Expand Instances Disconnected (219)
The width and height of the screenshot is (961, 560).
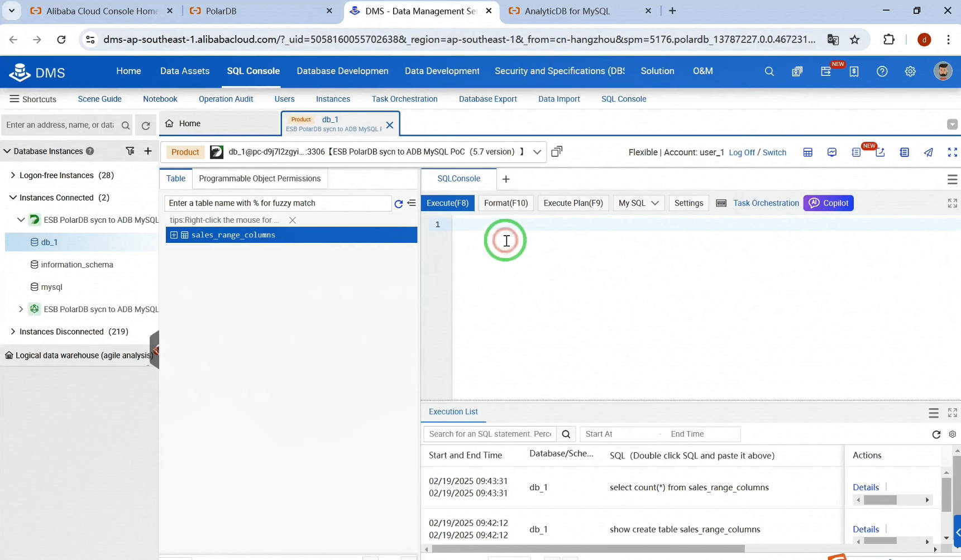click(13, 332)
